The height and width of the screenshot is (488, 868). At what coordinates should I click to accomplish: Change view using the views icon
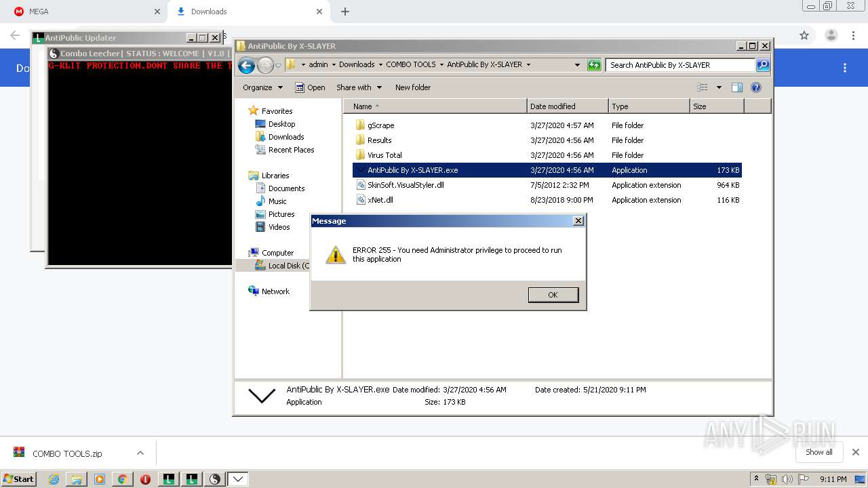[703, 87]
